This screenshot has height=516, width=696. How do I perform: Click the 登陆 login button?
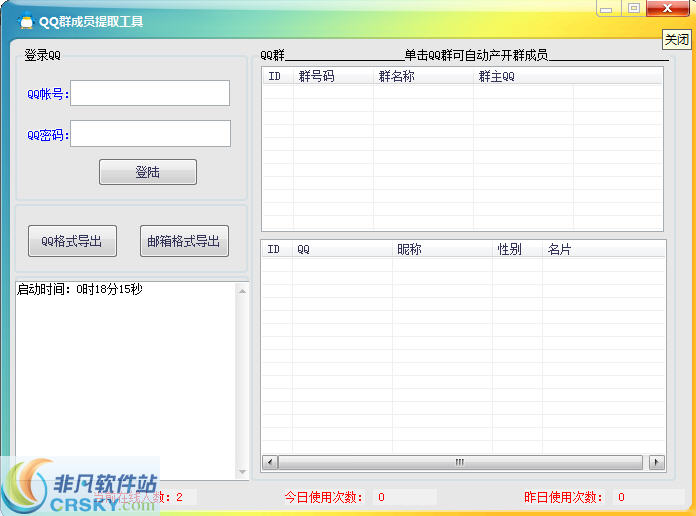148,172
